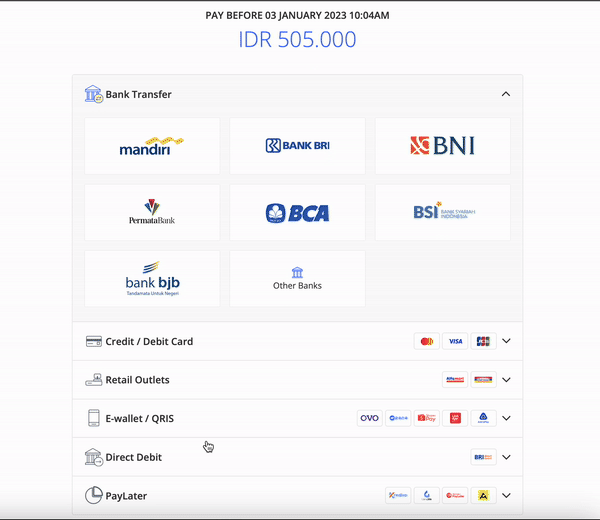Screen dimensions: 600x520
Task: Click the Bank Transfer building icon
Action: pos(93,94)
